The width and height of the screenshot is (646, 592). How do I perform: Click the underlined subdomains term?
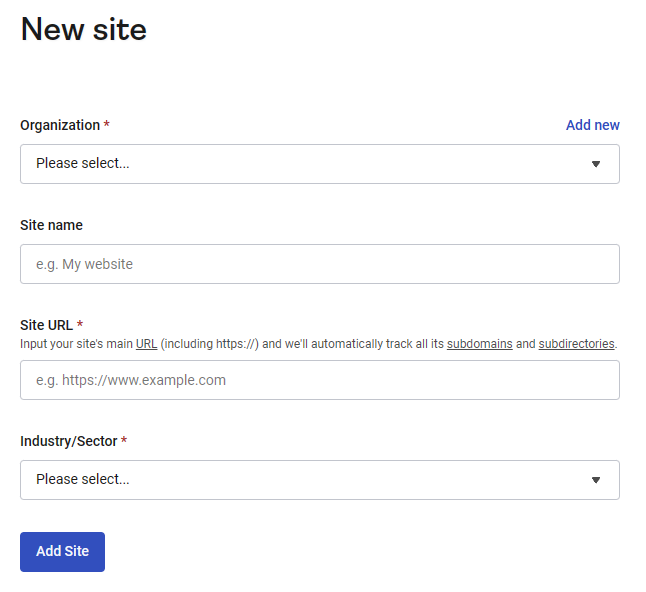(x=479, y=344)
